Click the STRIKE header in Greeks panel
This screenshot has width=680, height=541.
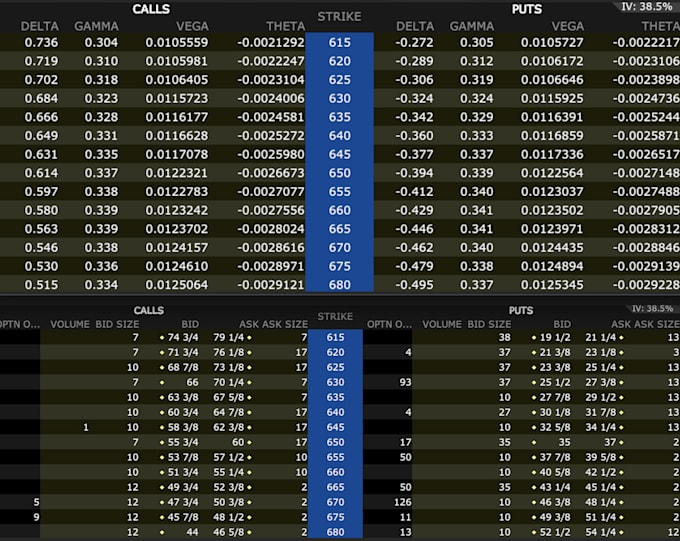(x=339, y=16)
